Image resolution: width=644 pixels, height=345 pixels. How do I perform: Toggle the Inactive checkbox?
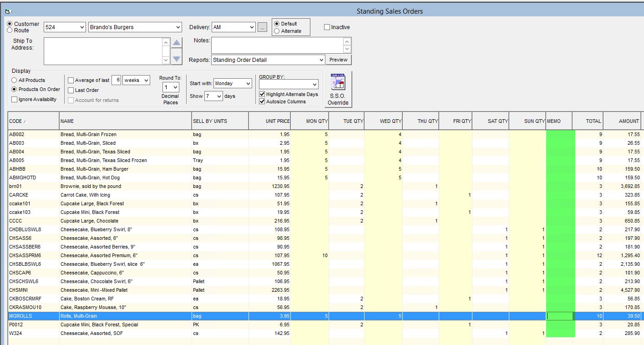tap(327, 27)
